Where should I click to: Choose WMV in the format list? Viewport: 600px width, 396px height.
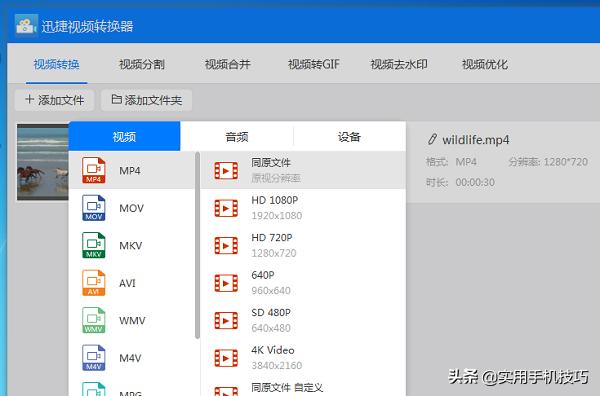pos(132,320)
